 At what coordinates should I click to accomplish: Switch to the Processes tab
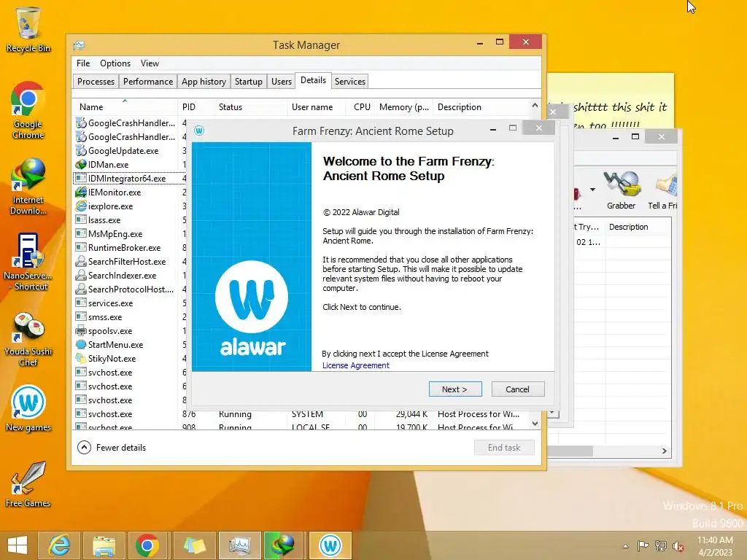tap(96, 82)
